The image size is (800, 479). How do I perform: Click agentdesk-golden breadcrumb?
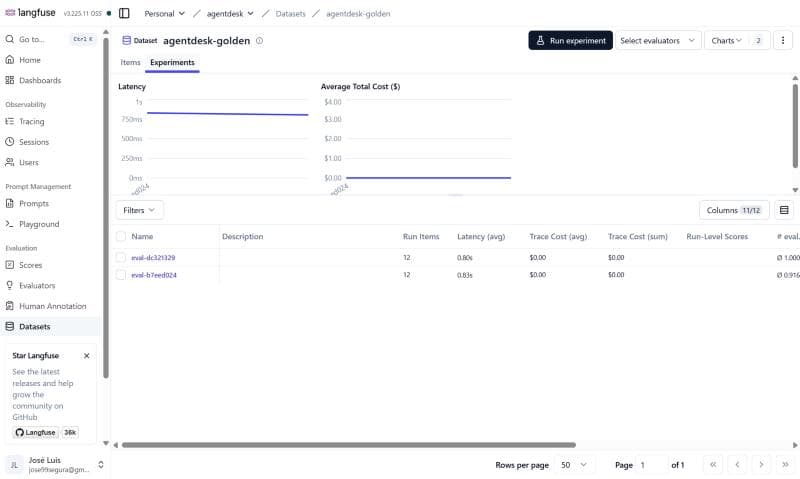point(358,14)
